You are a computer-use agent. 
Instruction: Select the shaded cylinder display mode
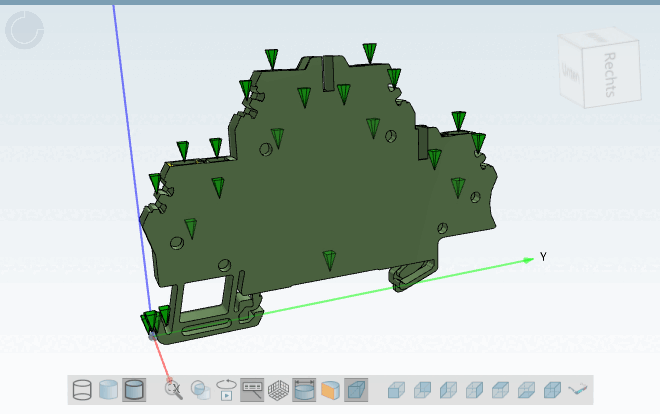coord(108,390)
